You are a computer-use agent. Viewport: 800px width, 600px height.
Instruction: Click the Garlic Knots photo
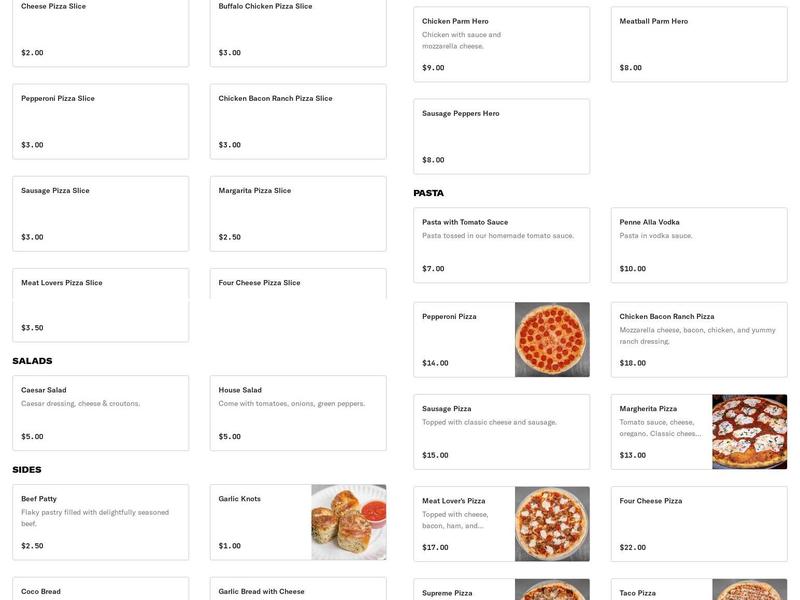[x=349, y=521]
